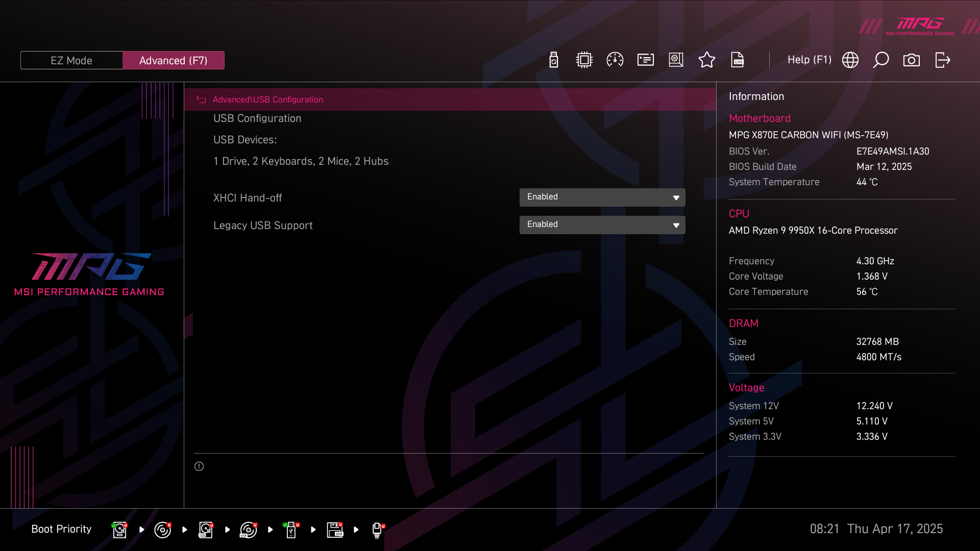Select the network boot device icon
This screenshot has height=551, width=980.
coord(377,530)
